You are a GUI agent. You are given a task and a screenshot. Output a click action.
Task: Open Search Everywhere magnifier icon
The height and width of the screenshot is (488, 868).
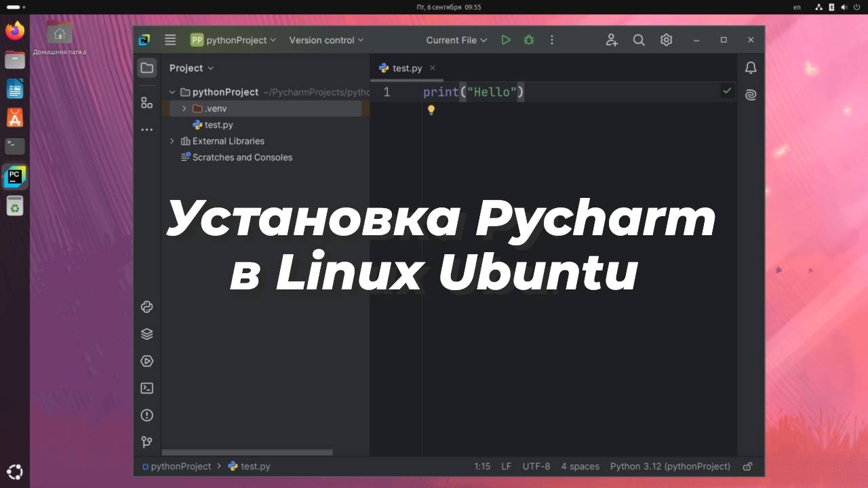(639, 40)
